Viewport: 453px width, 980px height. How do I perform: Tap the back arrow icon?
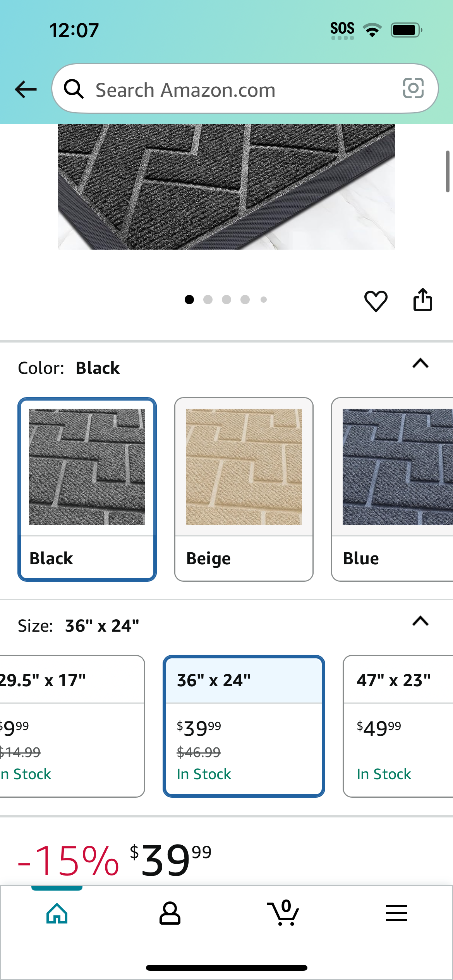click(26, 89)
